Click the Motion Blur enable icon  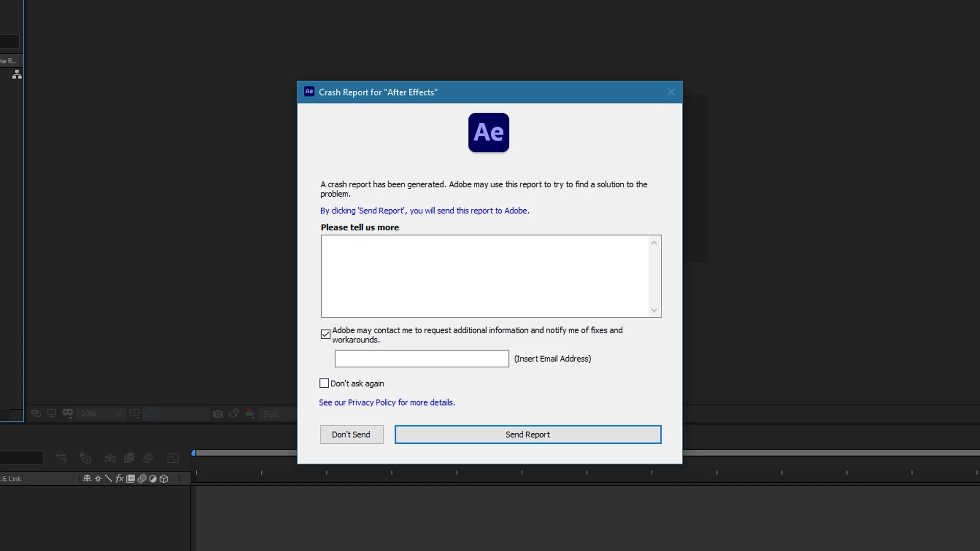(148, 458)
